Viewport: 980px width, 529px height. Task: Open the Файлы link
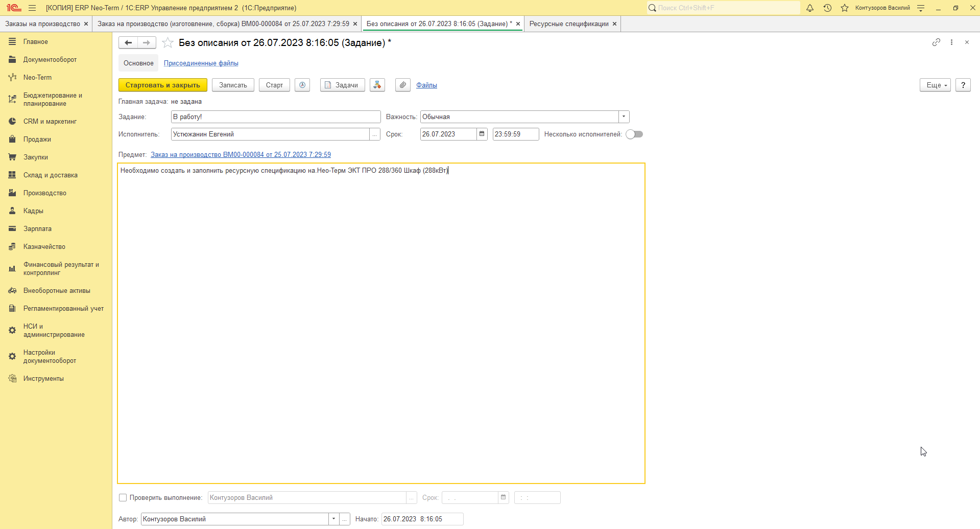(426, 85)
